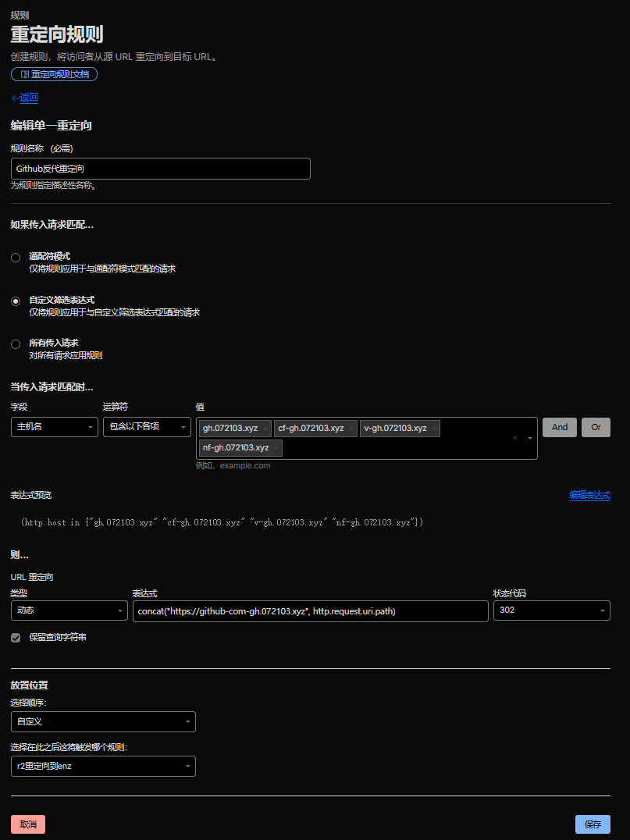Select the 通配符模式 radio option
Screen dimensions: 630x840
[16, 258]
